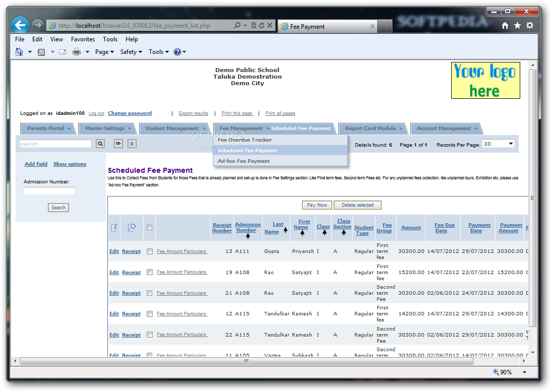Screen dimensions: 552x392
Task: Click the Pay Now button
Action: click(x=317, y=205)
